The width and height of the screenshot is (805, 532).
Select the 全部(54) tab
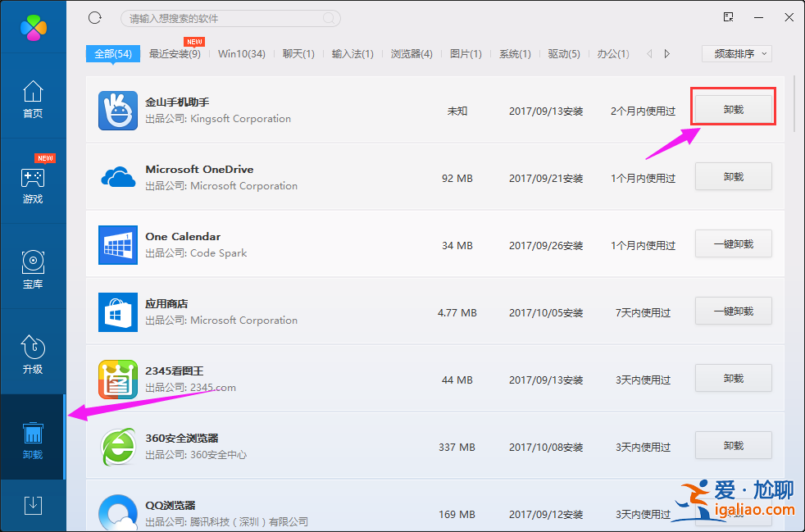click(112, 52)
